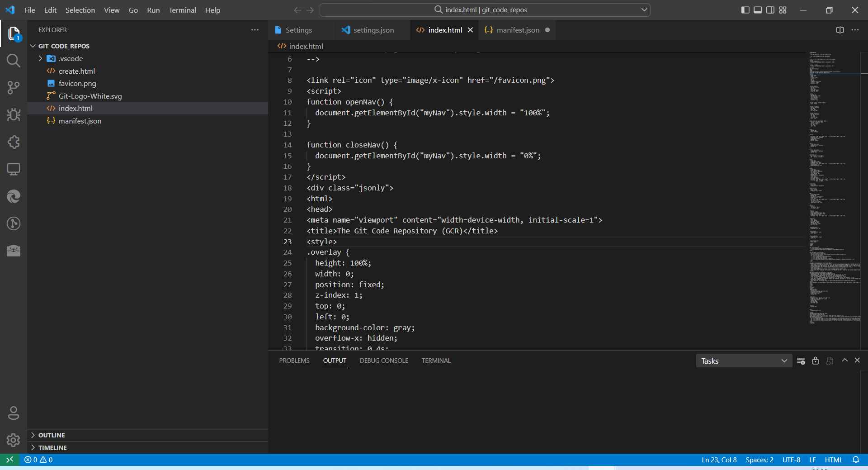Click the editor vertical scrollbar
The height and width of the screenshot is (470, 868).
pyautogui.click(x=864, y=201)
